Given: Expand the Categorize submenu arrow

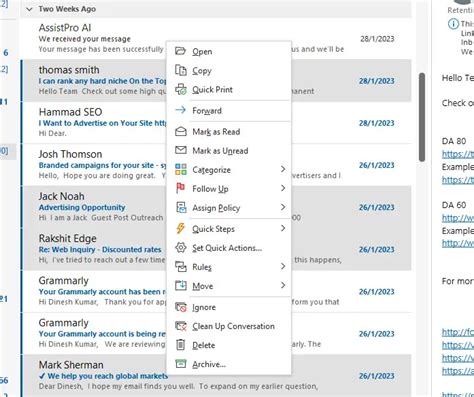Looking at the screenshot, I should pos(283,169).
